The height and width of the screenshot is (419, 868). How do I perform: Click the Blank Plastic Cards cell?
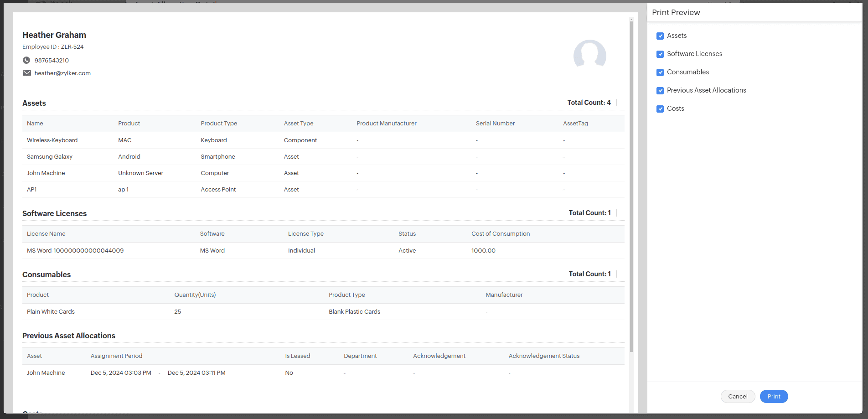pyautogui.click(x=354, y=311)
